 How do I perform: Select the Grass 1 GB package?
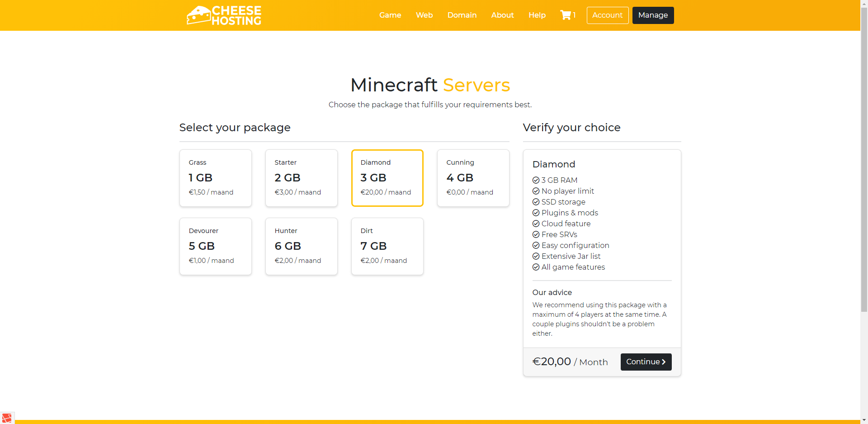[215, 178]
